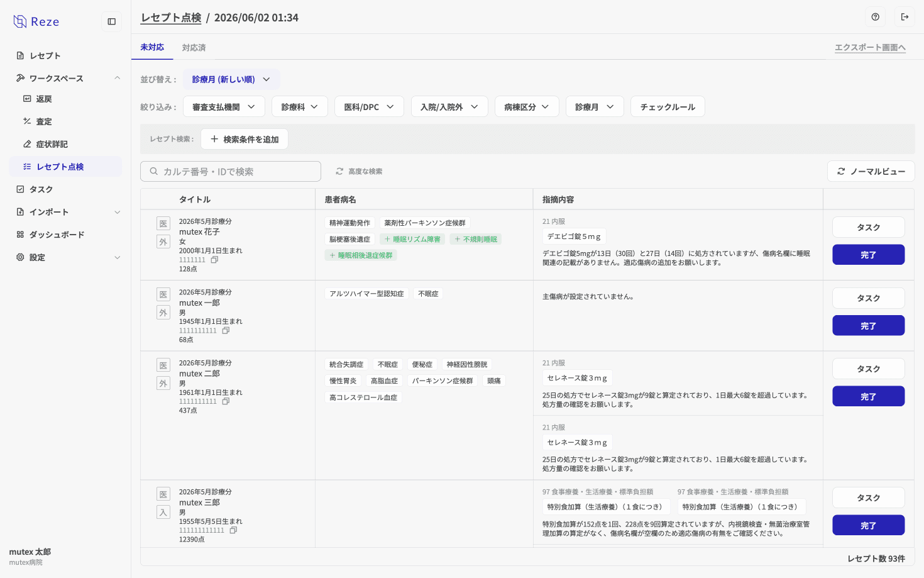Expand the インポート section chevron
The width and height of the screenshot is (924, 578).
click(x=118, y=212)
